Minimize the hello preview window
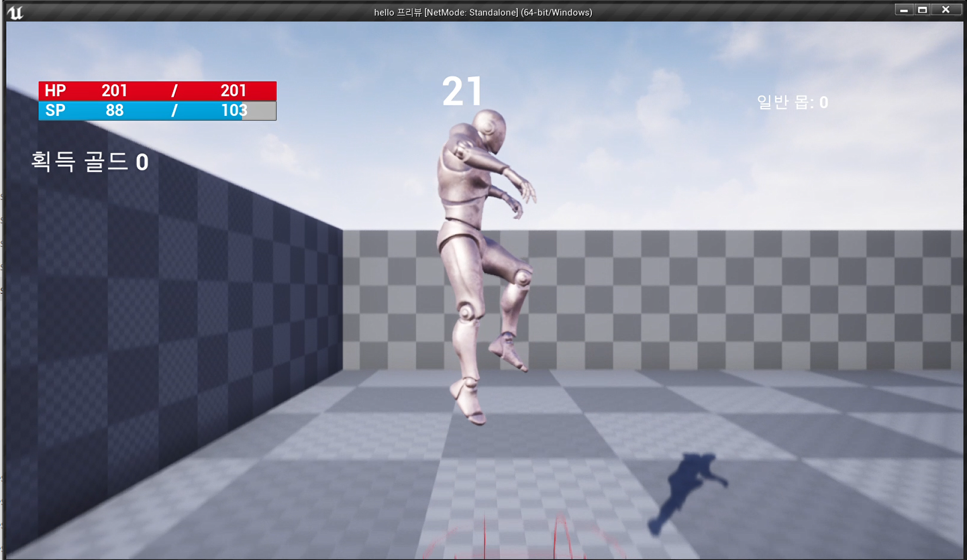Screen dimensions: 967x560 click(903, 10)
